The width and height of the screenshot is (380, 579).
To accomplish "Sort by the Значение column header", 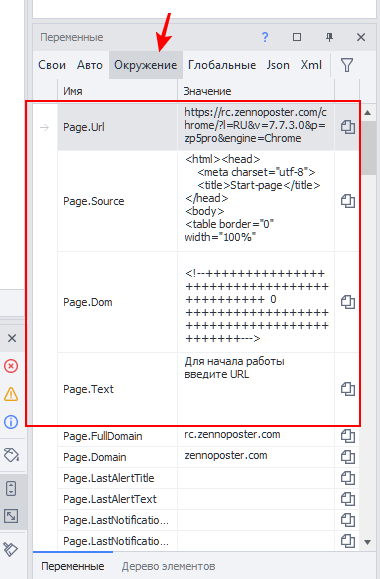I will [x=256, y=91].
